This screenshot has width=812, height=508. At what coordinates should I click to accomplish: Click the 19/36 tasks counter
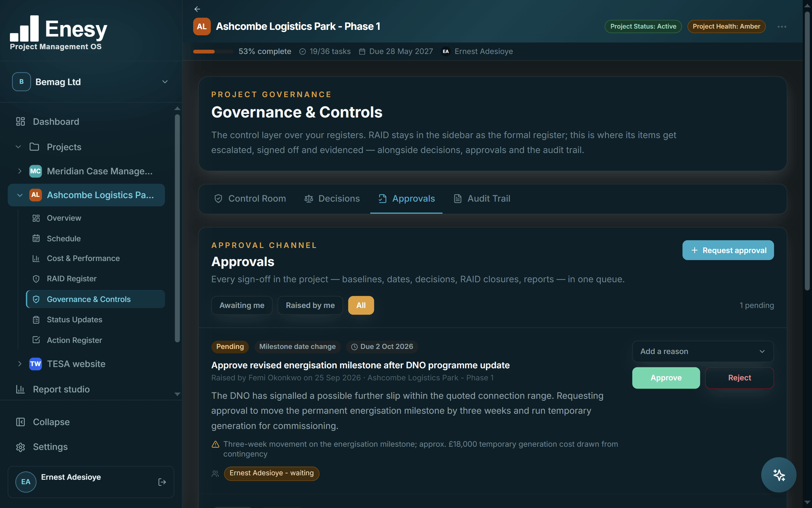point(325,51)
